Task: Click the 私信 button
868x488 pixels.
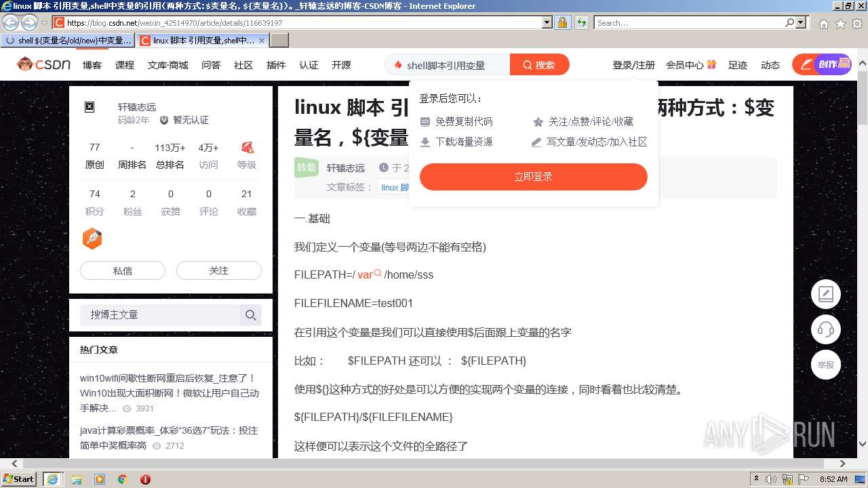Action: tap(123, 270)
